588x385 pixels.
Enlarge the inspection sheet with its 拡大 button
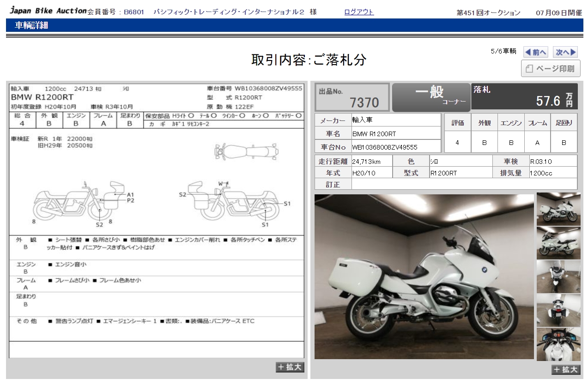[290, 367]
